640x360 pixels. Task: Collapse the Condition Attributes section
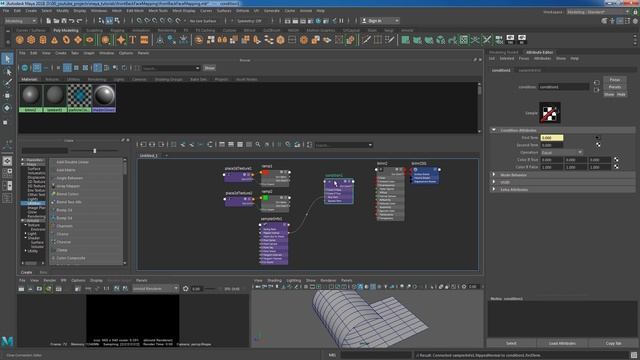click(494, 130)
